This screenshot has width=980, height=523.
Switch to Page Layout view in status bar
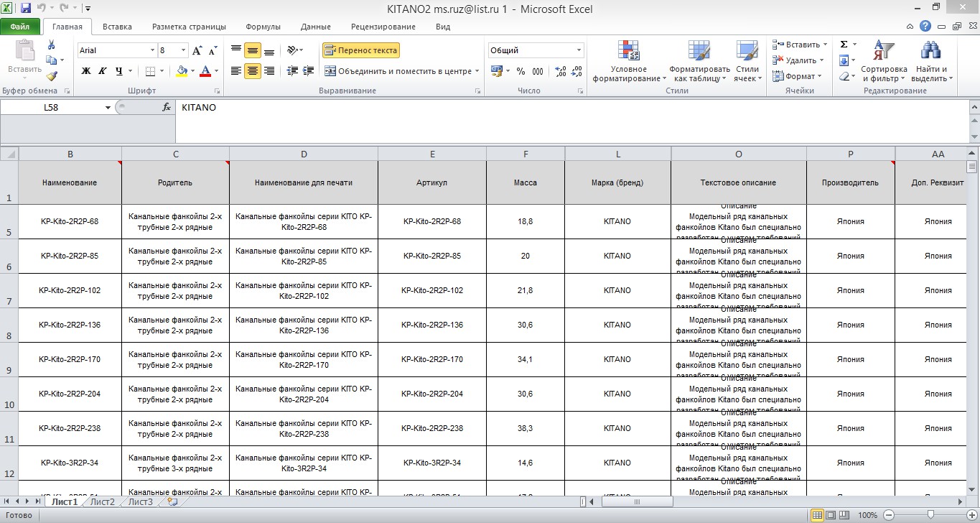832,515
